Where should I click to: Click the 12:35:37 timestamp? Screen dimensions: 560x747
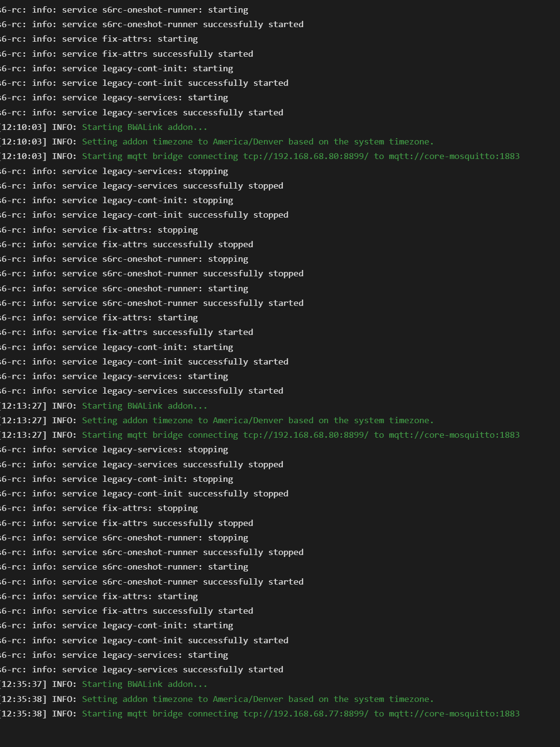23,684
